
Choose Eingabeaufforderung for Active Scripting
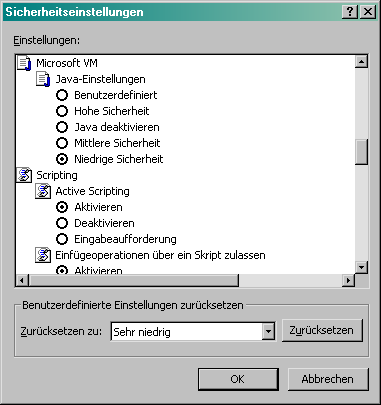coord(62,239)
